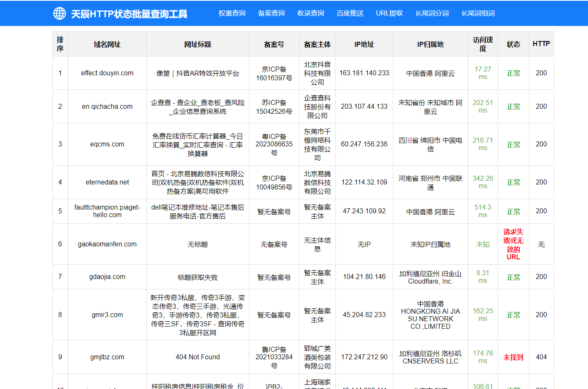
Task: Click the 备案主体 column header
Action: tap(317, 44)
